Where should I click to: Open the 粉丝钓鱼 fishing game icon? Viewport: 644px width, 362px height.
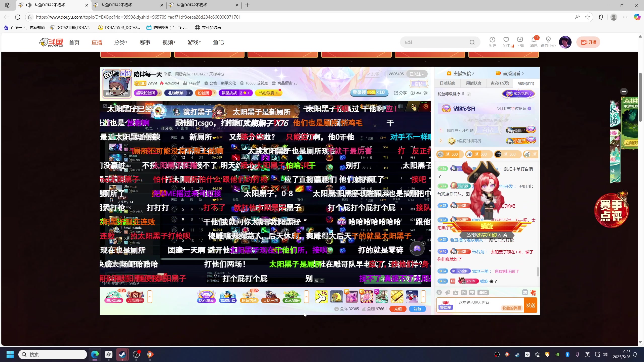pos(249,297)
